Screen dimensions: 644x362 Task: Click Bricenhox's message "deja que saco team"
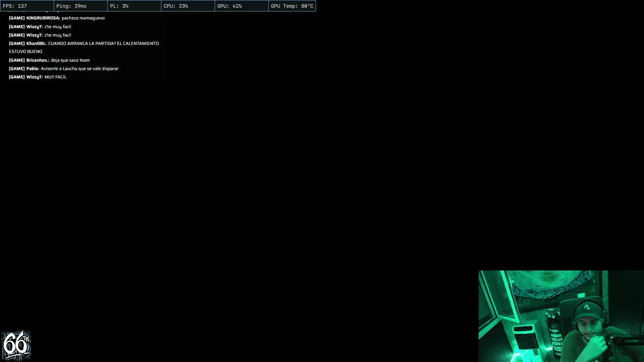[x=49, y=60]
